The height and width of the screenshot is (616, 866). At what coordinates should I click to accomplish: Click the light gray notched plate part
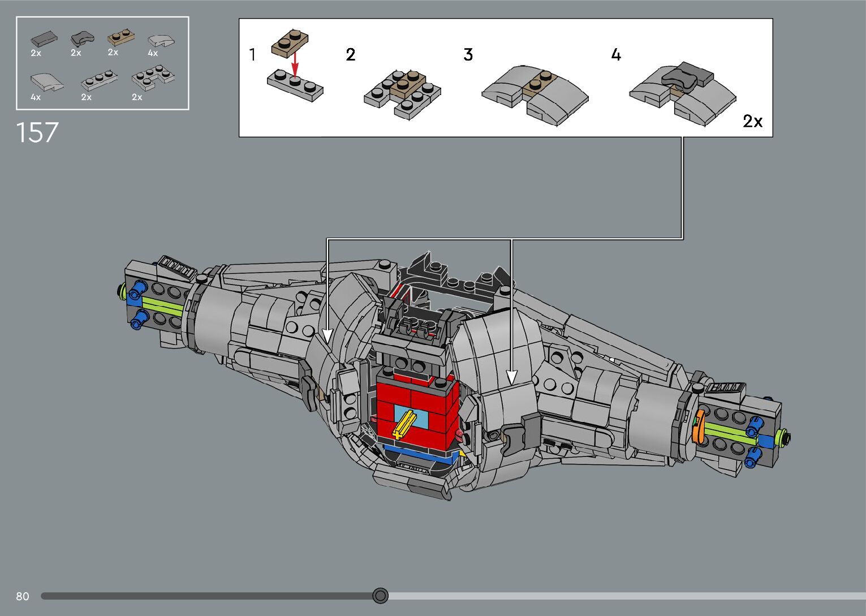tap(153, 77)
